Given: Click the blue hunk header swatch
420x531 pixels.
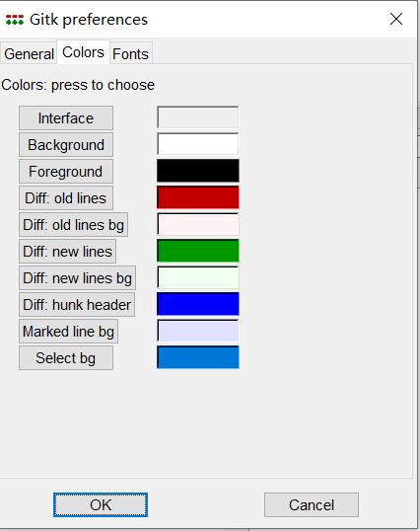Looking at the screenshot, I should coord(198,304).
